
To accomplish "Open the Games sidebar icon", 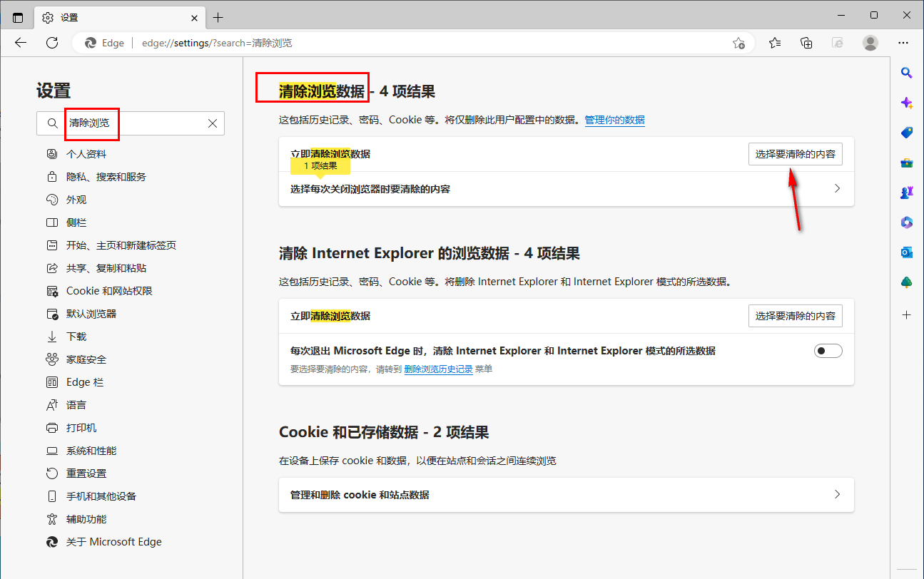I will [x=906, y=192].
